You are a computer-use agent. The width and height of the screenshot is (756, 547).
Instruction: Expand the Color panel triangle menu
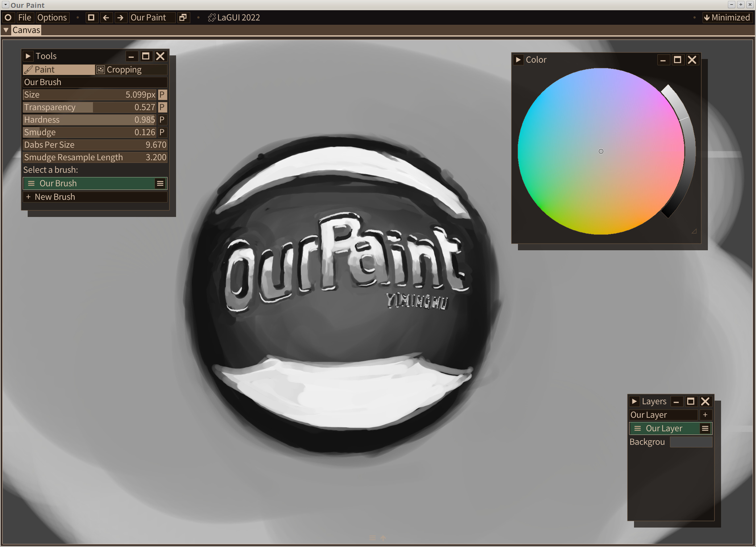click(518, 60)
